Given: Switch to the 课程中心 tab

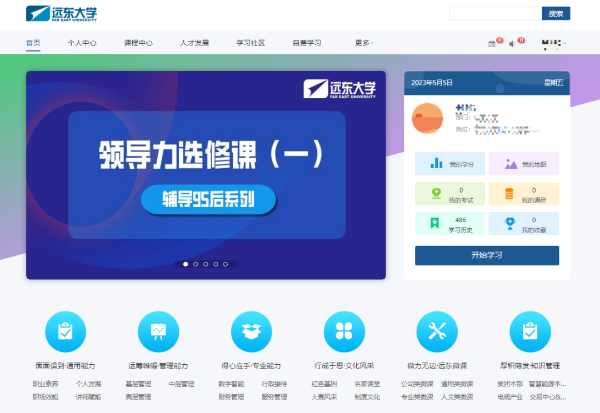Looking at the screenshot, I should (x=138, y=43).
